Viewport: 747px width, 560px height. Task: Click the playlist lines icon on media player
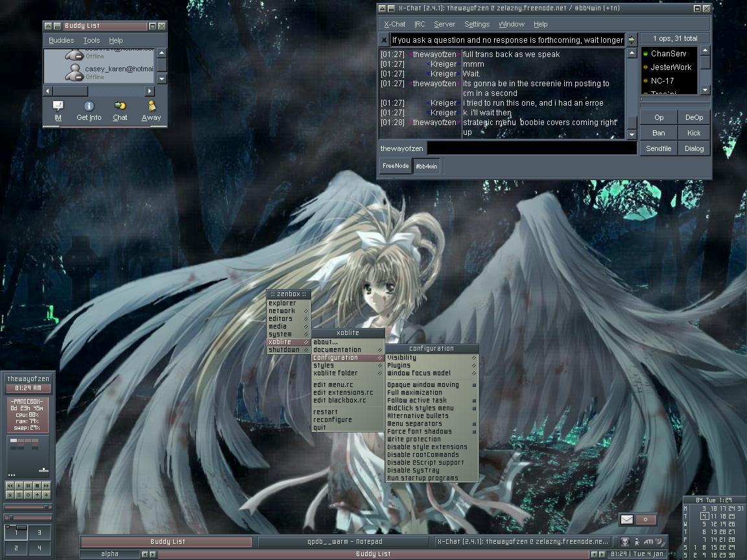point(19,495)
